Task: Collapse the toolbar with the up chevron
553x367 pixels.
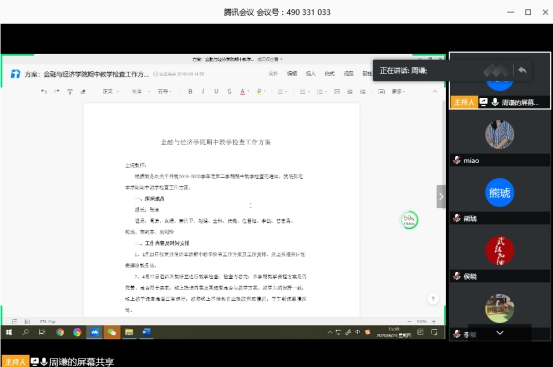Action: click(435, 91)
